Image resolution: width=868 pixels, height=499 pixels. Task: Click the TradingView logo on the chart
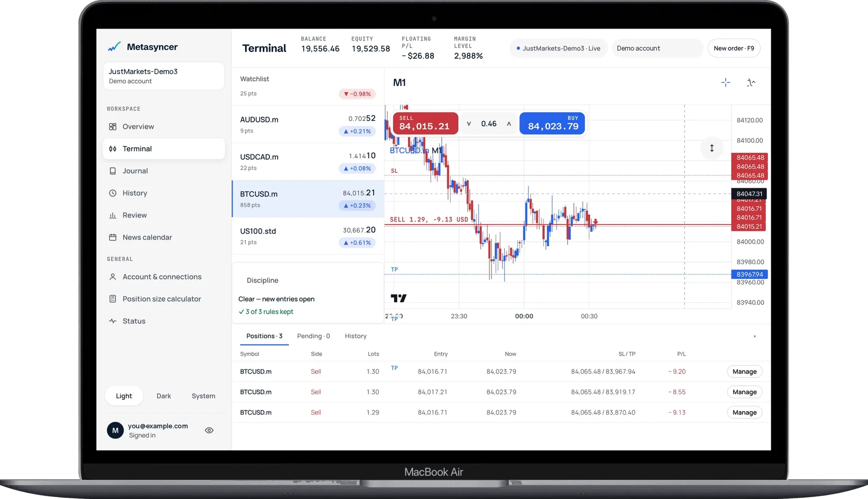click(398, 298)
